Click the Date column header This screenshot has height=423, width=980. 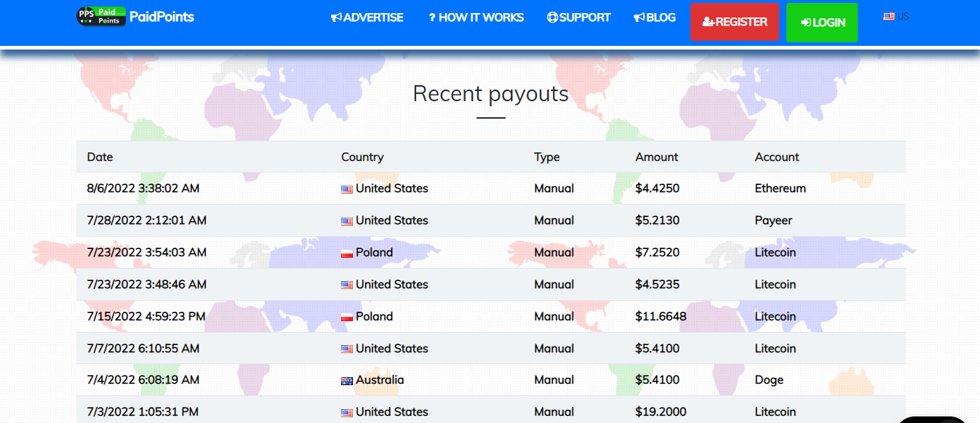tap(100, 157)
